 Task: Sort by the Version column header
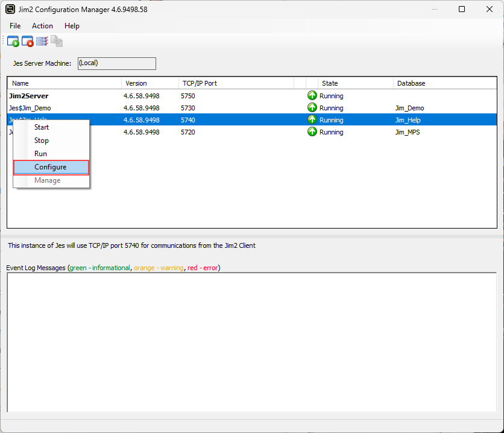click(x=150, y=83)
